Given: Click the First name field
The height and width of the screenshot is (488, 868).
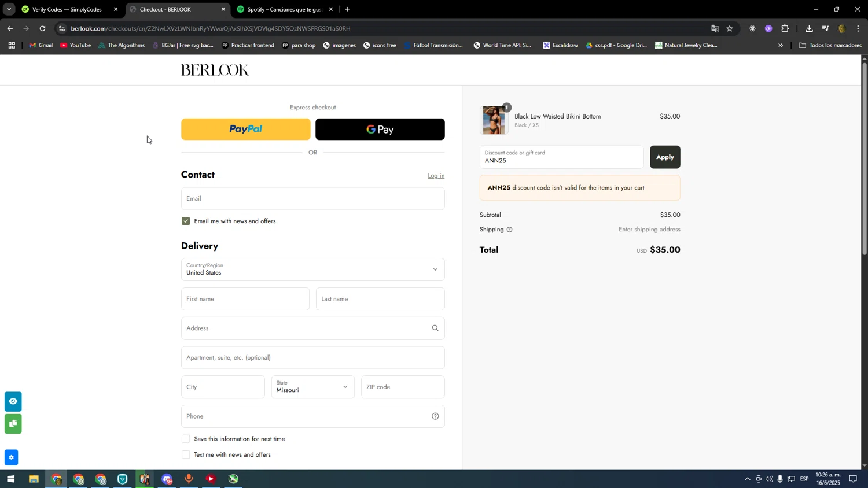Looking at the screenshot, I should point(245,299).
